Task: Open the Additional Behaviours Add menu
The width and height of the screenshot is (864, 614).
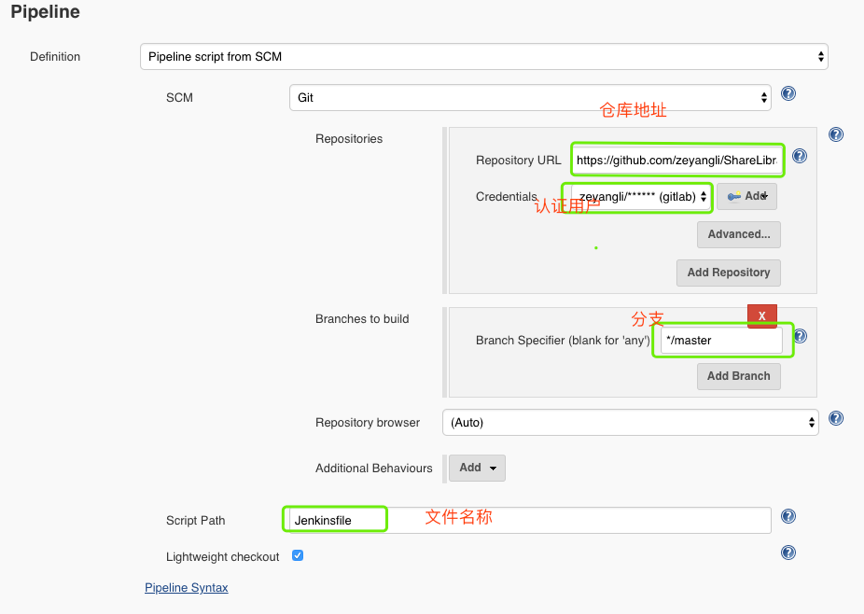Action: point(478,468)
